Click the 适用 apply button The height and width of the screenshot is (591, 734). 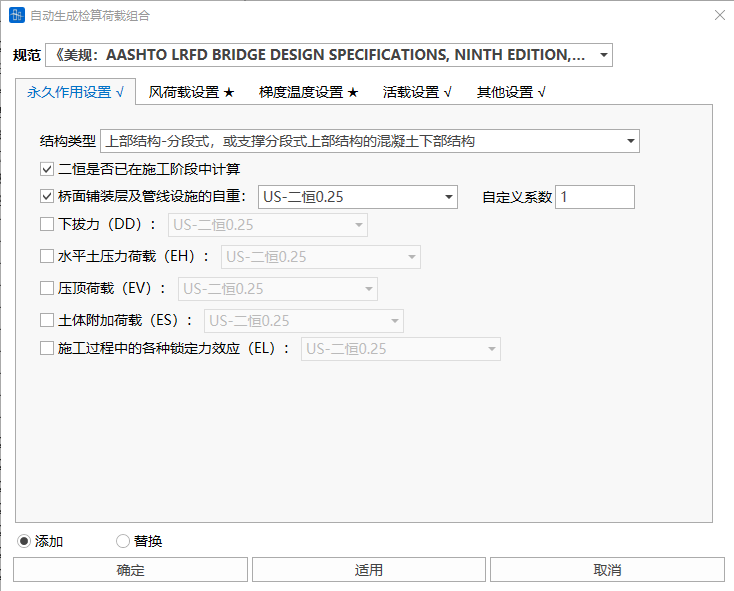tap(369, 569)
